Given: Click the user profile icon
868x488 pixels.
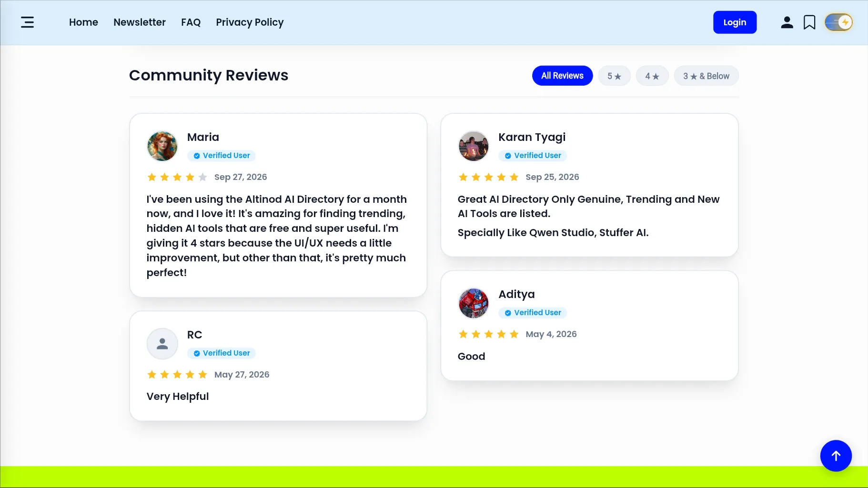Looking at the screenshot, I should (787, 22).
